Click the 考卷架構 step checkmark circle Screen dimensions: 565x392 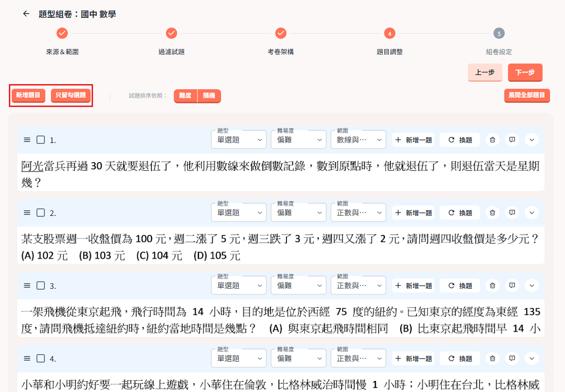[280, 33]
